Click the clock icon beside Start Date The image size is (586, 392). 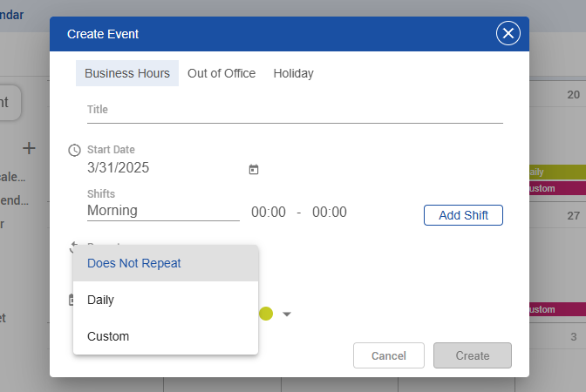pyautogui.click(x=74, y=150)
